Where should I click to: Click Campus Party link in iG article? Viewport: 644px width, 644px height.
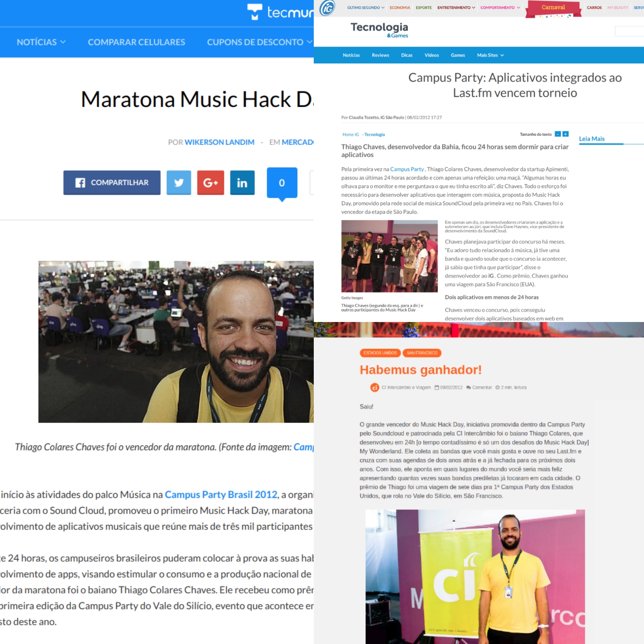click(x=407, y=169)
